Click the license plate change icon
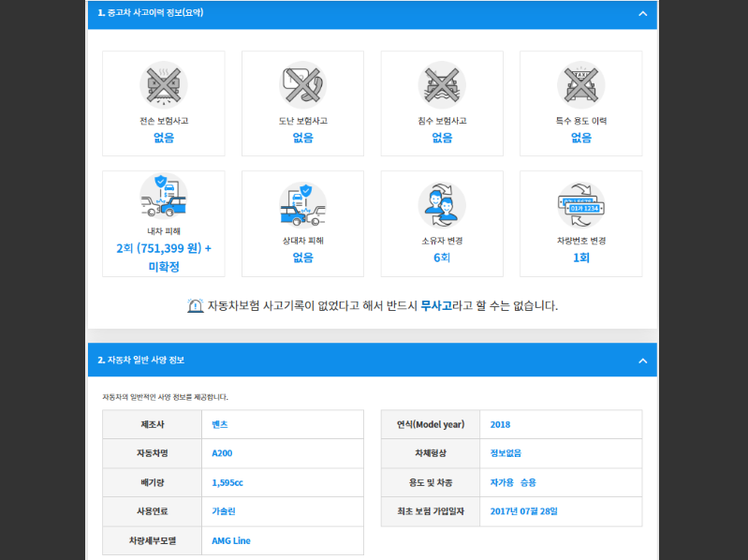 coord(580,204)
